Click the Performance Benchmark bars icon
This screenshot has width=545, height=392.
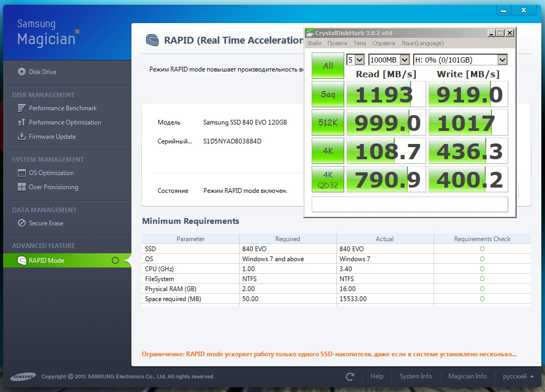click(22, 108)
